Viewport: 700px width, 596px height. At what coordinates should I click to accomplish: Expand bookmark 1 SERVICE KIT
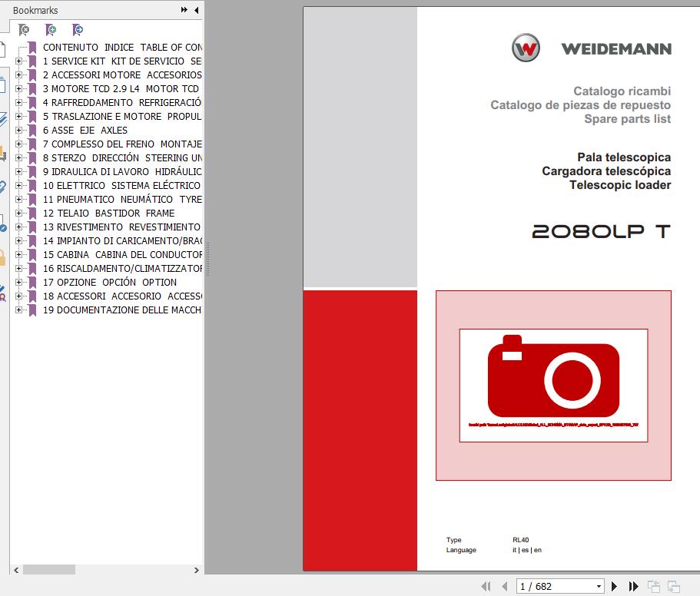[18, 61]
